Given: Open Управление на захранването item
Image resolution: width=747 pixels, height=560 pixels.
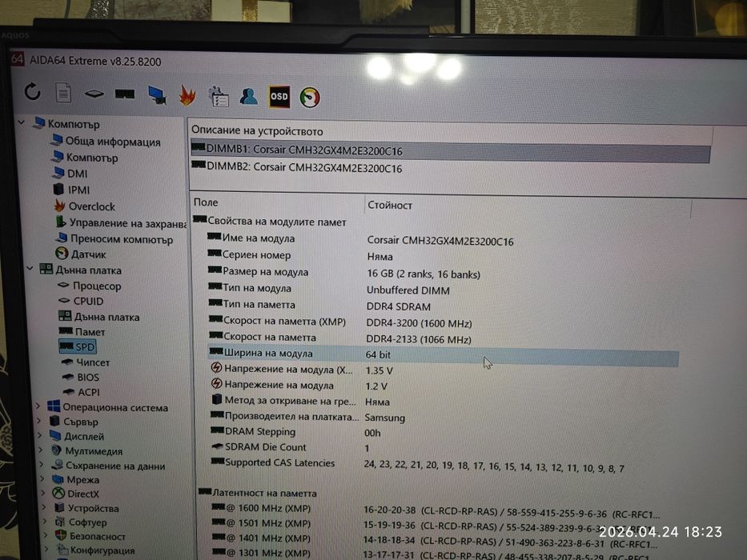Looking at the screenshot, I should point(121,222).
